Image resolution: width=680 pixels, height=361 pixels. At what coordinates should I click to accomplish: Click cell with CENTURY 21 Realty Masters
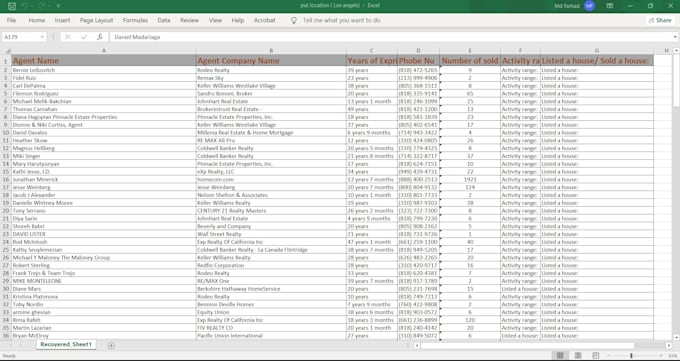271,210
